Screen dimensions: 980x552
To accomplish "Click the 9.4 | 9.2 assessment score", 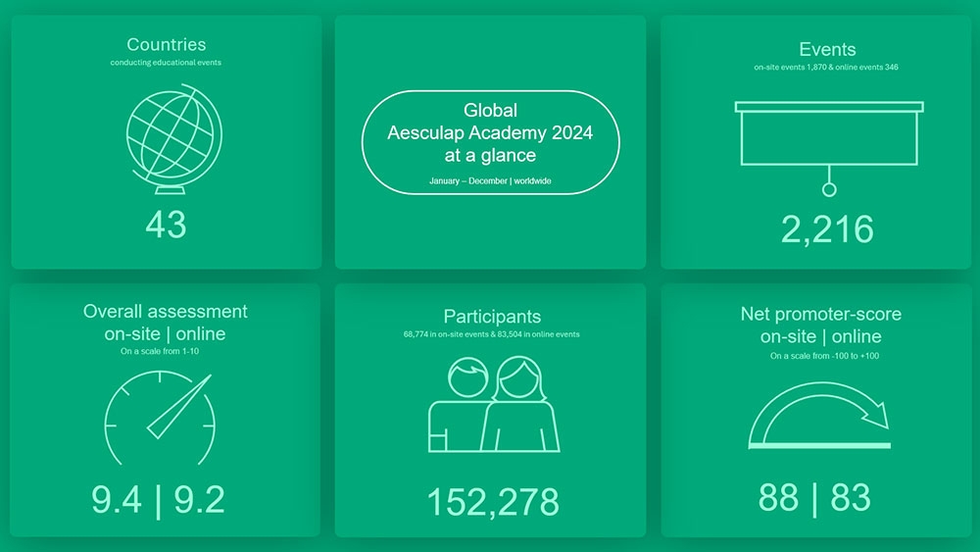I will coord(159,500).
